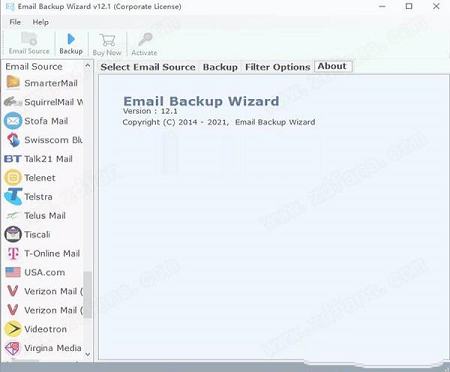Choose the Telstra icon
Viewport: 450px width, 372px height.
(13, 196)
